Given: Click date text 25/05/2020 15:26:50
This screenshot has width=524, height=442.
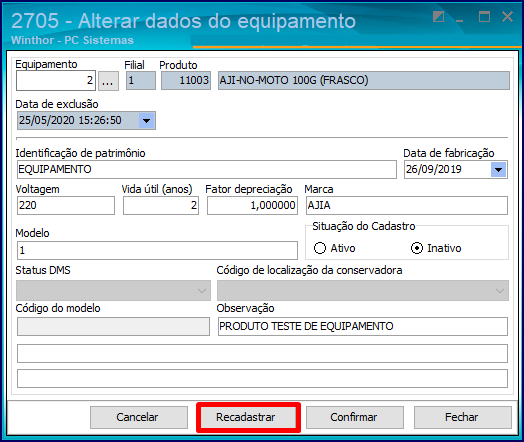Looking at the screenshot, I should pyautogui.click(x=70, y=120).
